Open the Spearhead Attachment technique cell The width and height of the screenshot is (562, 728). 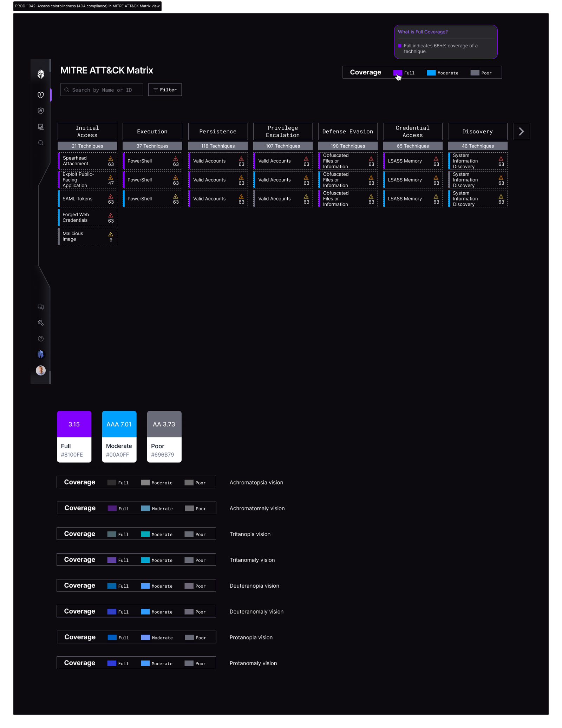pos(87,161)
